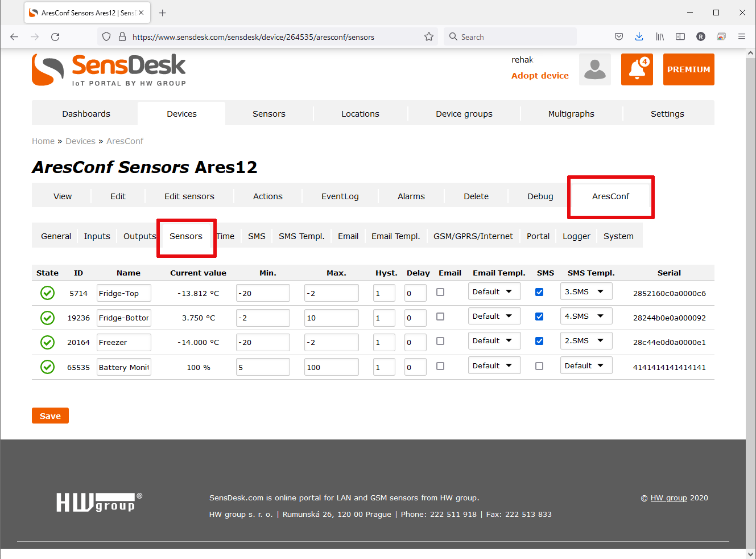The width and height of the screenshot is (756, 559).
Task: Open the Firefox hamburger menu
Action: [x=742, y=36]
